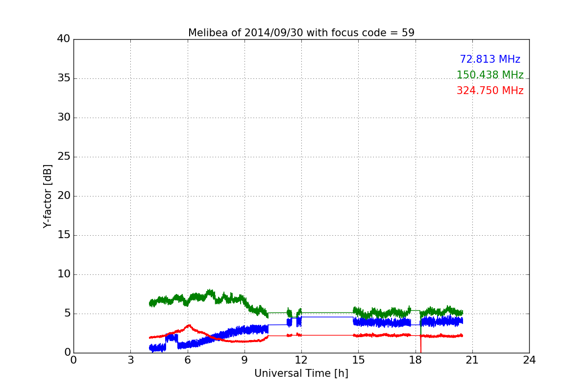Click the y-axis tick label 30
588x392 pixels.
64,118
